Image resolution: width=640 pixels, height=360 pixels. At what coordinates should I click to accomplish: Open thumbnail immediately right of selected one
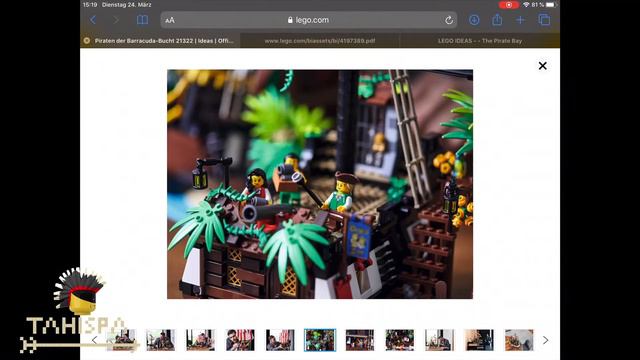pyautogui.click(x=360, y=340)
